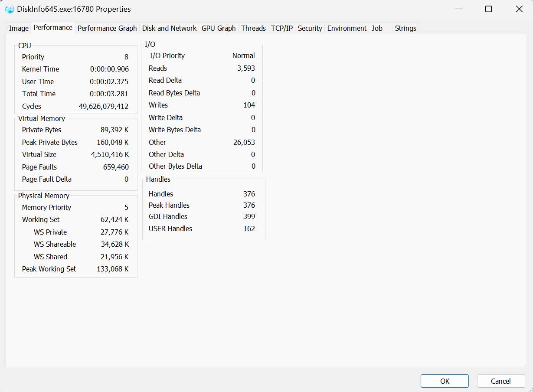533x392 pixels.
Task: Open the Environment tab
Action: click(x=347, y=28)
